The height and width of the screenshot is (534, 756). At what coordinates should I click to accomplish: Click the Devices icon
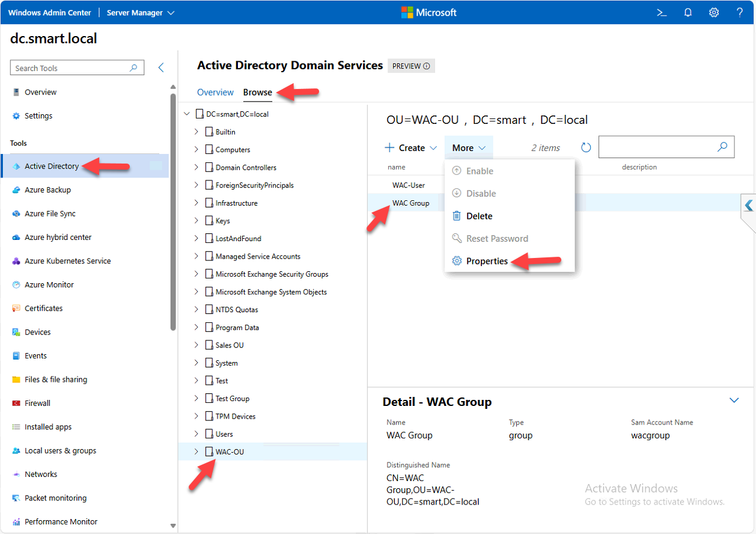click(x=16, y=332)
